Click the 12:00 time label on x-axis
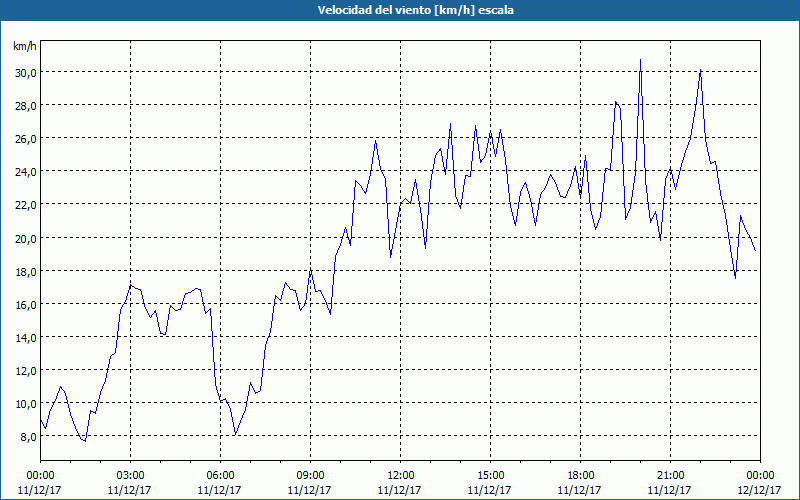Screen dimensions: 800x500 click(x=401, y=476)
